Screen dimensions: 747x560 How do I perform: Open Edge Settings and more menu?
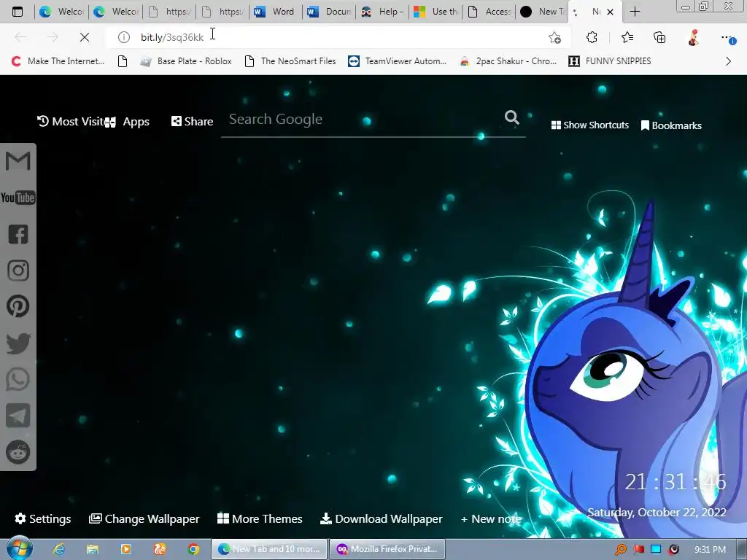pyautogui.click(x=727, y=37)
